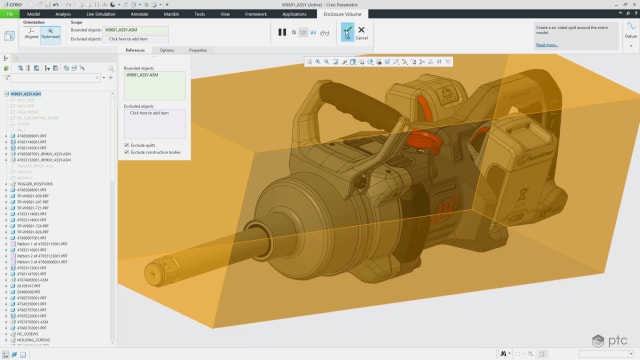Toggle unattached preview mode icon
Viewport: 640px width, 360px height.
(x=313, y=32)
